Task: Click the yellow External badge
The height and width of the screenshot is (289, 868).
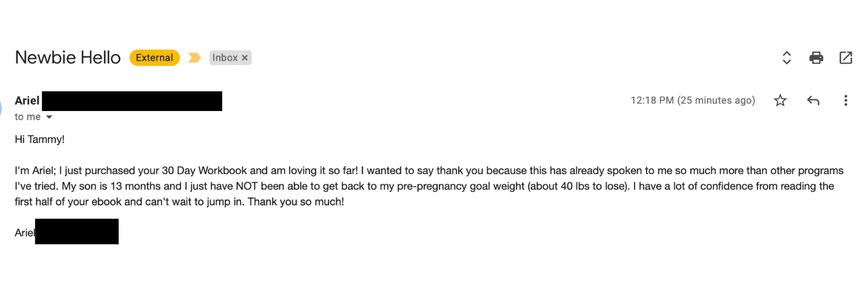Action: tap(155, 58)
